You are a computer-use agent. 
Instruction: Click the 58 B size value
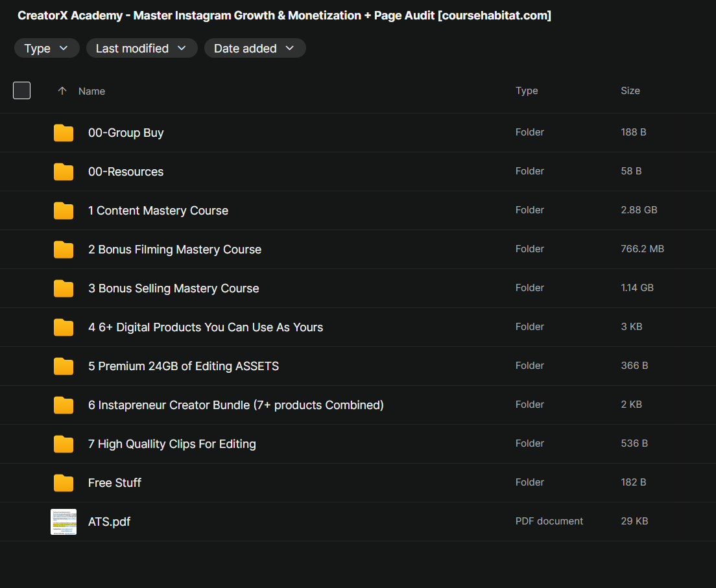631,171
